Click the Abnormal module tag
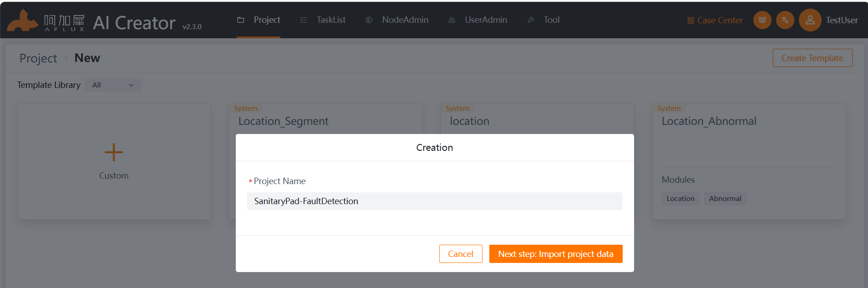The height and width of the screenshot is (288, 868). point(725,199)
